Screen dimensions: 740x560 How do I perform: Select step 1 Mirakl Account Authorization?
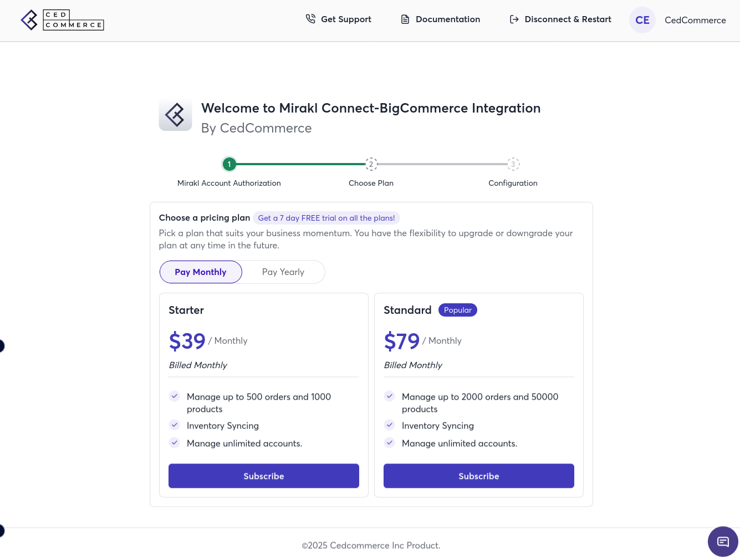[229, 164]
